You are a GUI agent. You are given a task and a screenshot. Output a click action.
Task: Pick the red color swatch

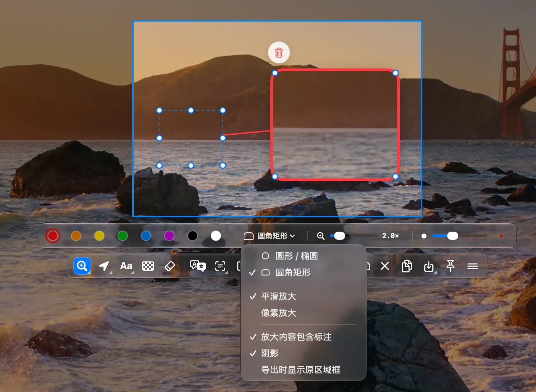click(x=53, y=236)
